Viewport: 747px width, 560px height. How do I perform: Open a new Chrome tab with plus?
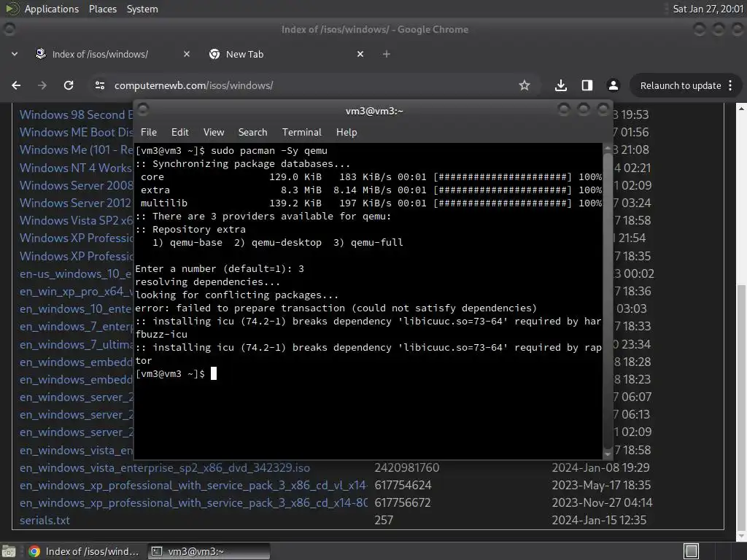pos(387,54)
